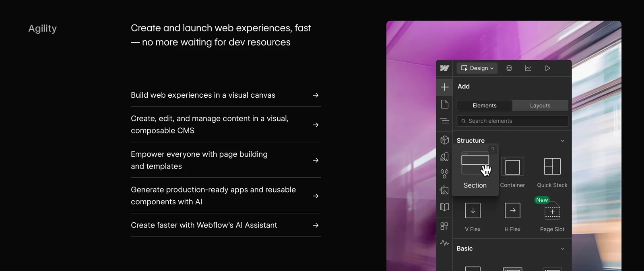The width and height of the screenshot is (644, 271).
Task: Open the Apps grid icon
Action: click(444, 226)
